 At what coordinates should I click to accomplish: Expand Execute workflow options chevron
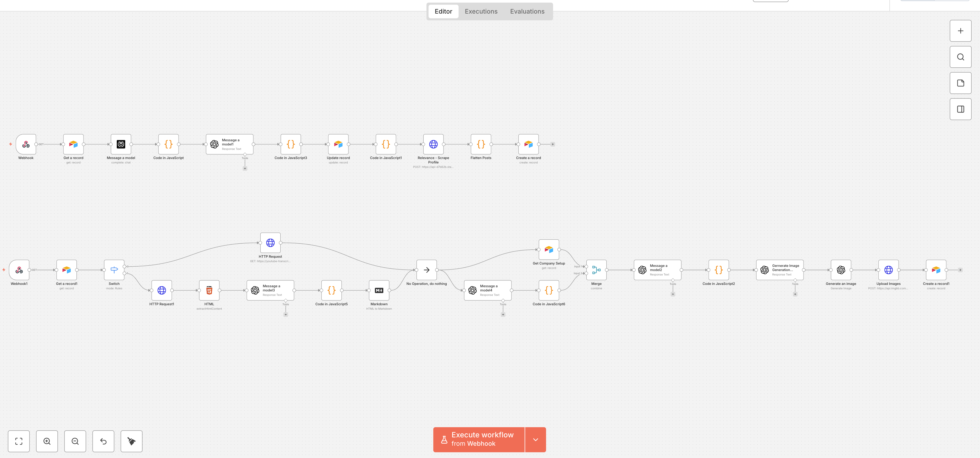536,439
